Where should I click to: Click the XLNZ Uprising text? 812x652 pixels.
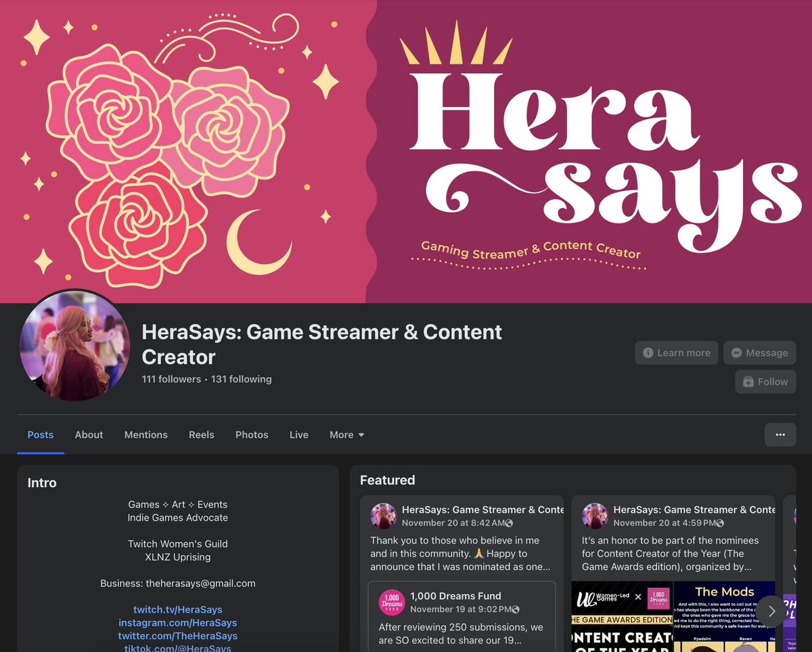pos(178,557)
